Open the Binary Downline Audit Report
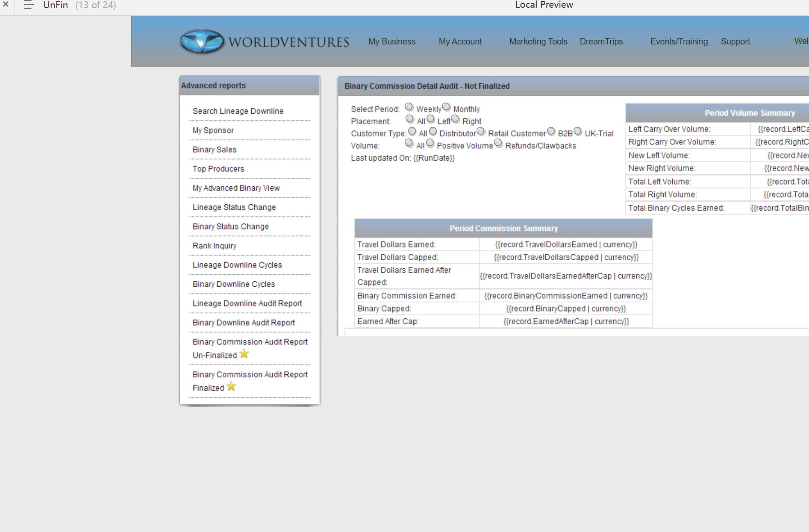Screen dimensions: 809x532 point(244,323)
